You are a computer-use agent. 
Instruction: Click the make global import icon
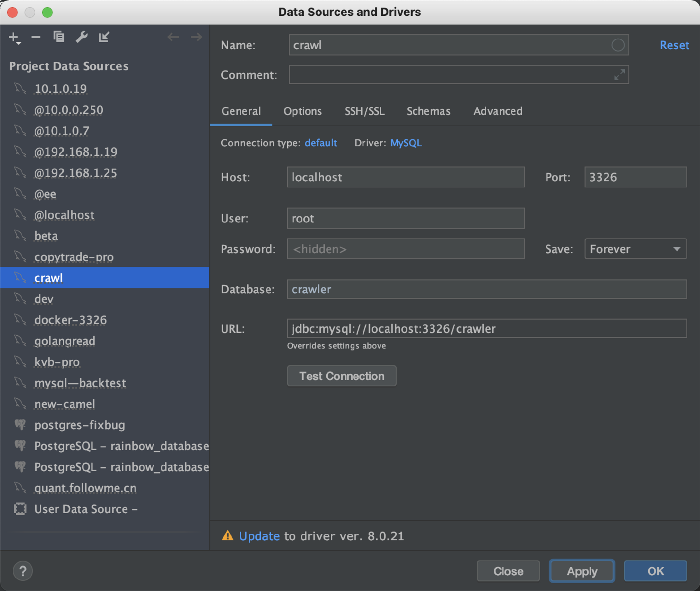(x=104, y=37)
